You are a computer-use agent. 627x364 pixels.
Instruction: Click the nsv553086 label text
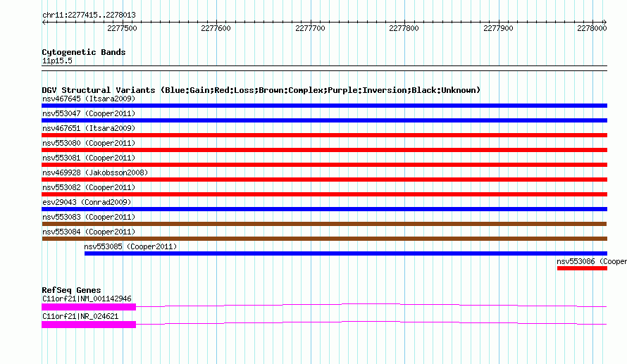coord(592,261)
